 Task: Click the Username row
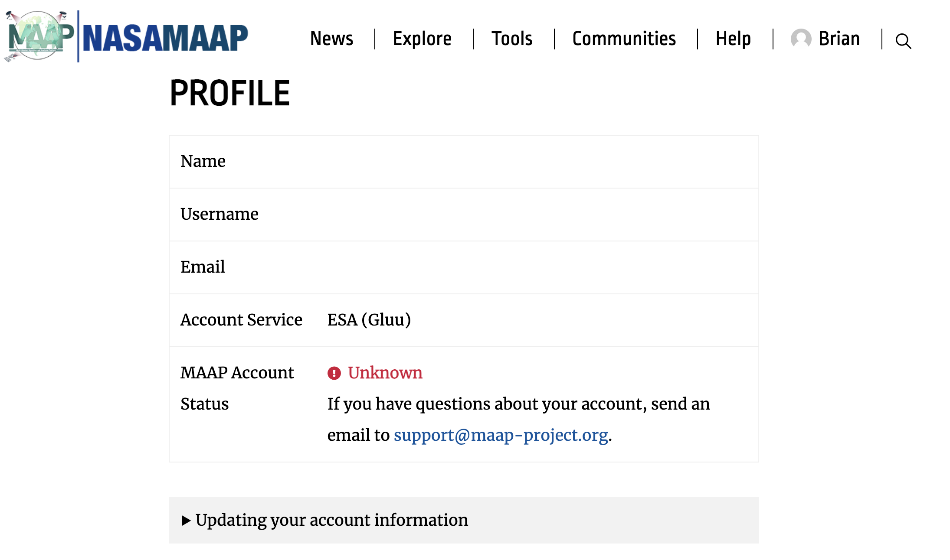tap(219, 214)
